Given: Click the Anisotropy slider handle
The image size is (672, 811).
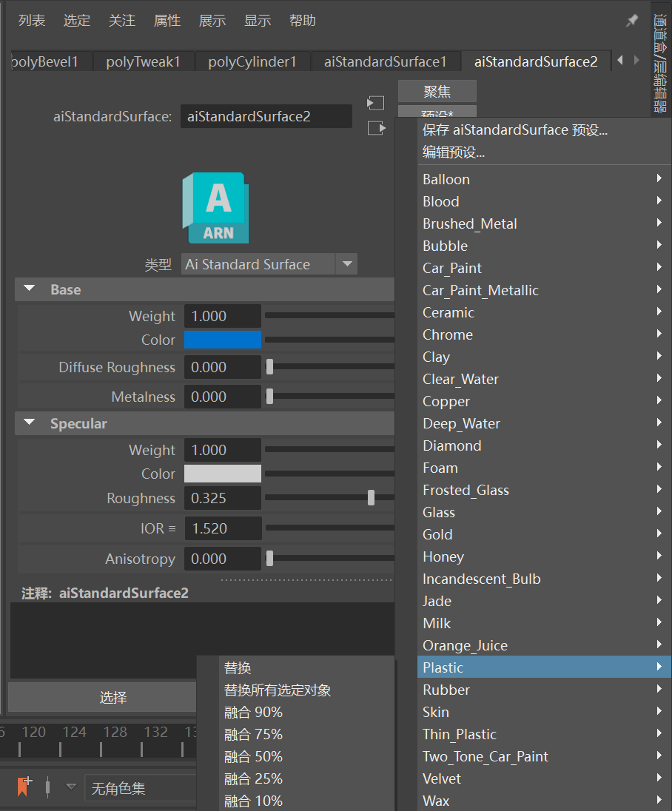Looking at the screenshot, I should (x=269, y=559).
